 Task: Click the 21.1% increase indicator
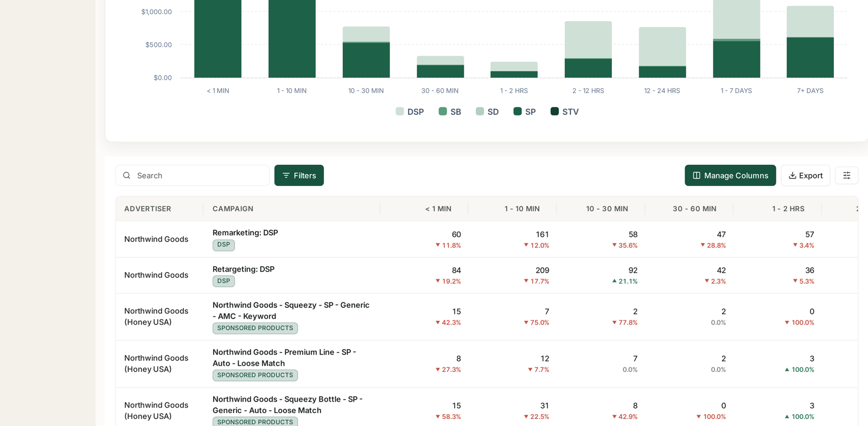point(624,281)
